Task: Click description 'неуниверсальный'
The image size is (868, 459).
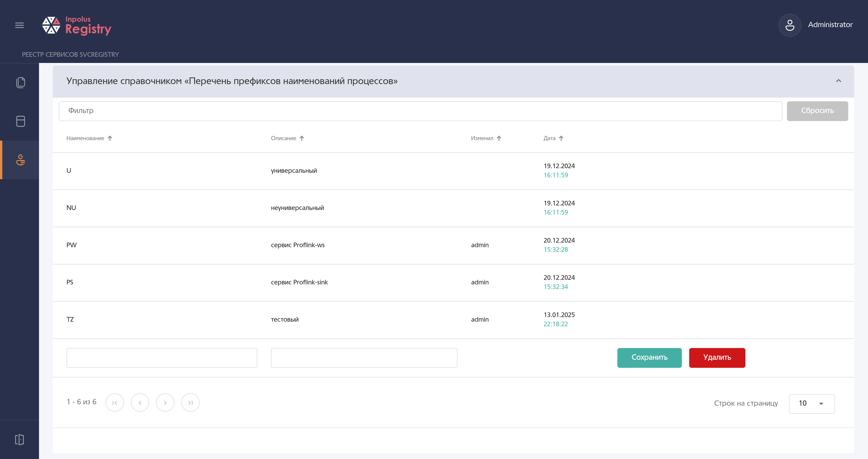Action: (x=297, y=208)
